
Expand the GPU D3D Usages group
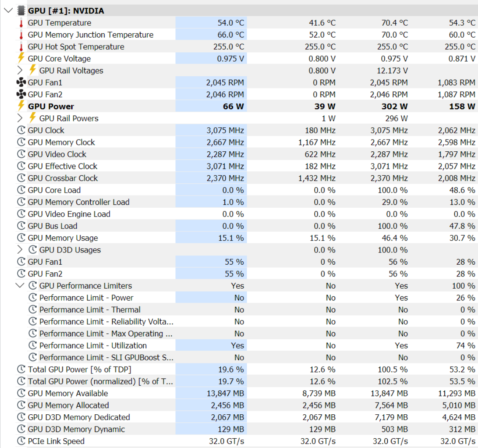click(x=20, y=250)
